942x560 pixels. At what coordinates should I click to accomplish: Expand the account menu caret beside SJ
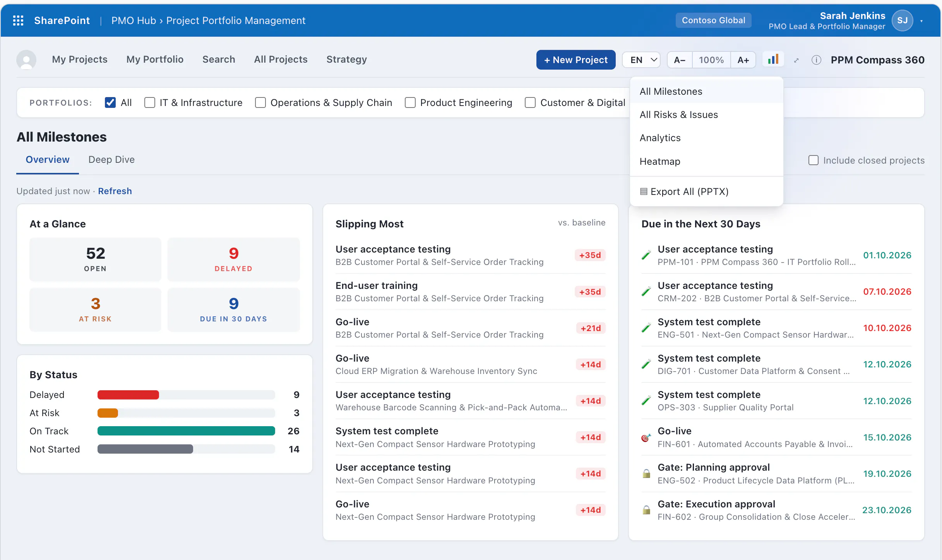pos(921,21)
